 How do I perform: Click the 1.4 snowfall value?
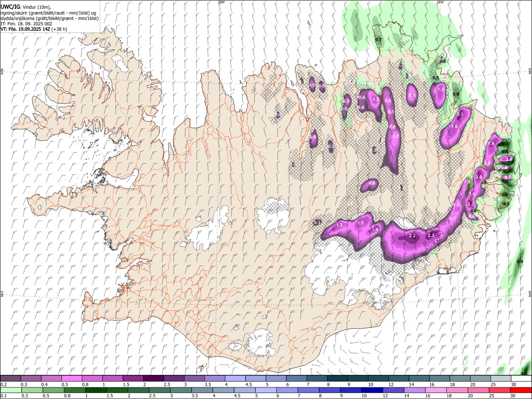point(375,229)
